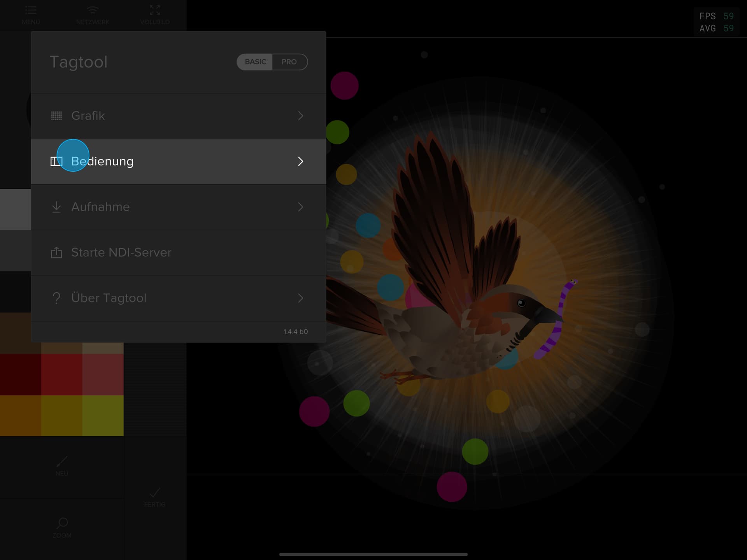Click the question mark help icon
This screenshot has width=747, height=560.
56,298
